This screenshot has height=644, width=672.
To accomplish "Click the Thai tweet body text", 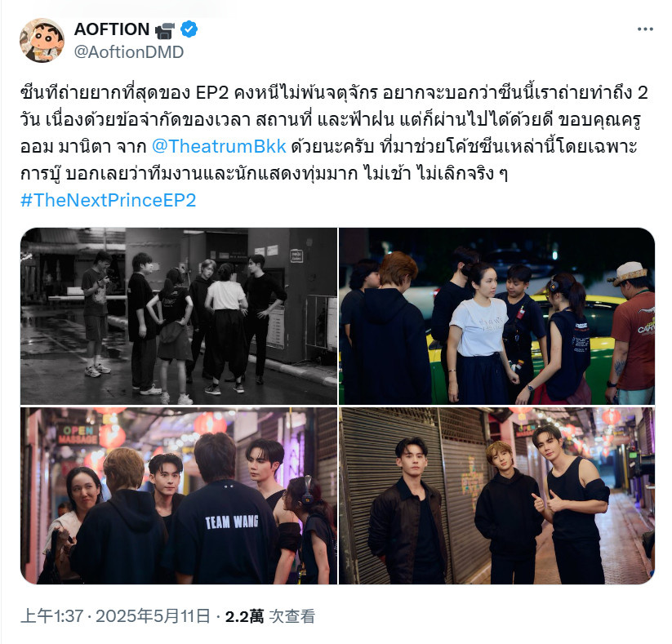I will click(x=334, y=133).
